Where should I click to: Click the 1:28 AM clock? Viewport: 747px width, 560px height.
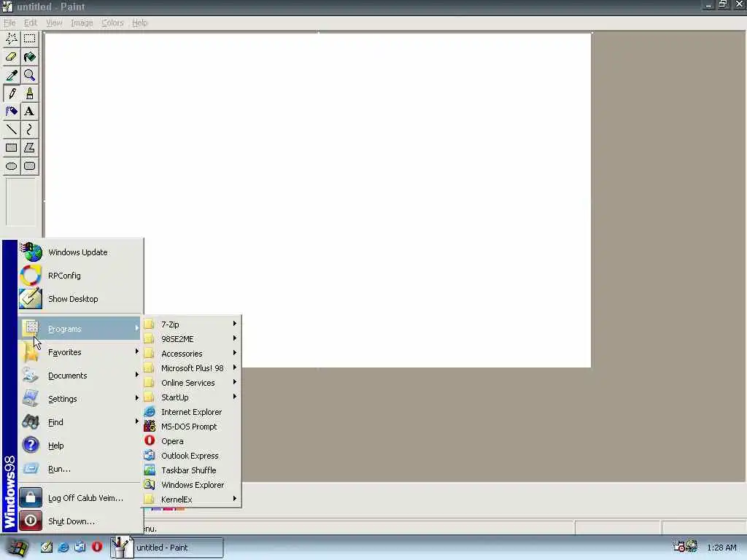(x=721, y=548)
